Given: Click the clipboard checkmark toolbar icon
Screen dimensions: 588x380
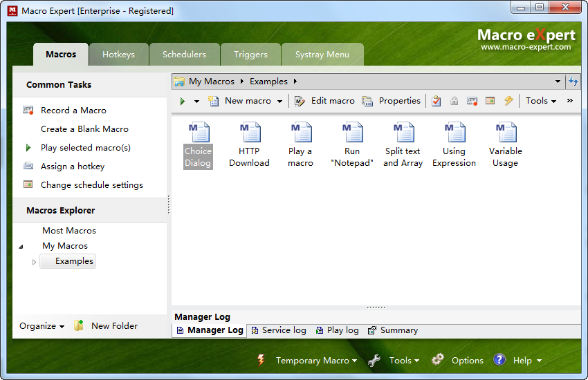Looking at the screenshot, I should pos(437,101).
